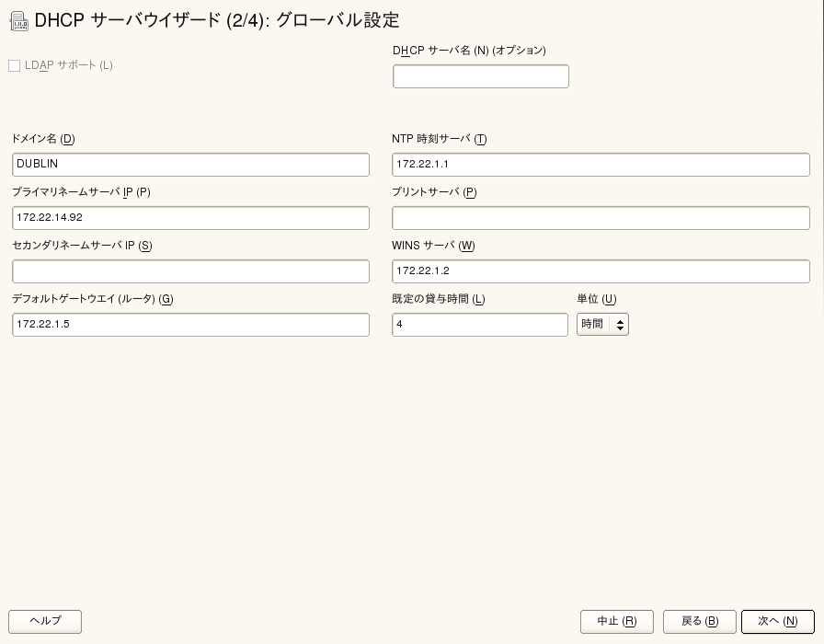
Task: Click the empty プリントサーバ field
Action: (601, 218)
